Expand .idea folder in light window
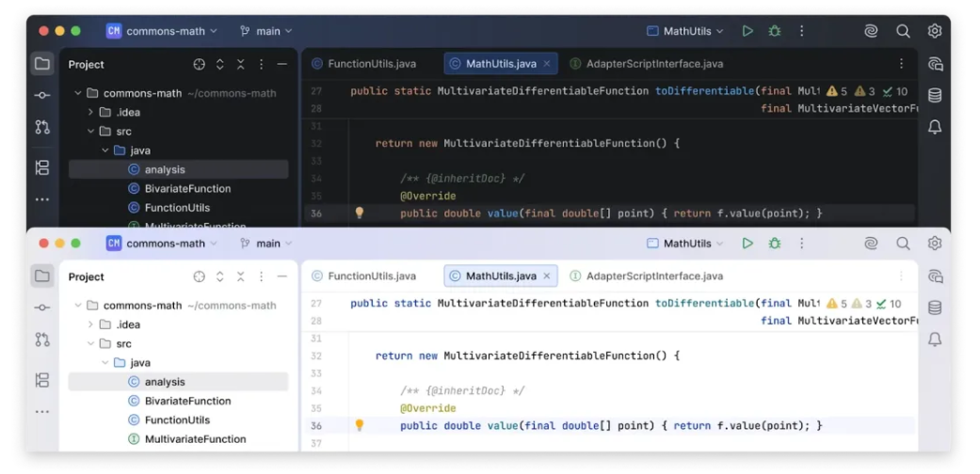Image resolution: width=980 pixels, height=474 pixels. pos(90,324)
